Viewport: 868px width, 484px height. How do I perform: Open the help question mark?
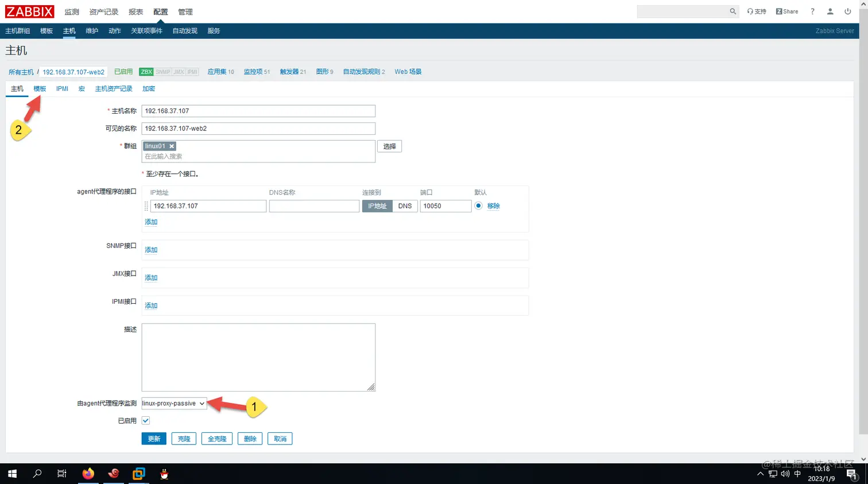pyautogui.click(x=812, y=11)
